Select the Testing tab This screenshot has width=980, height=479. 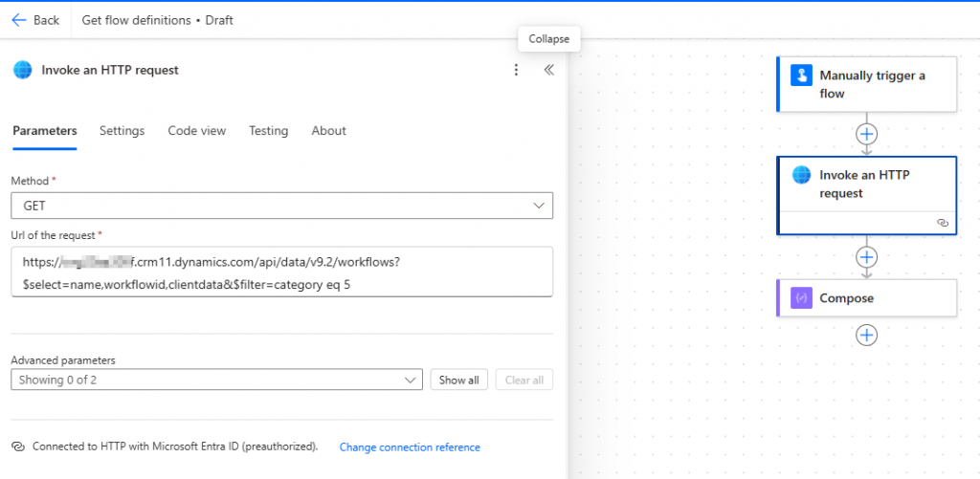(268, 131)
